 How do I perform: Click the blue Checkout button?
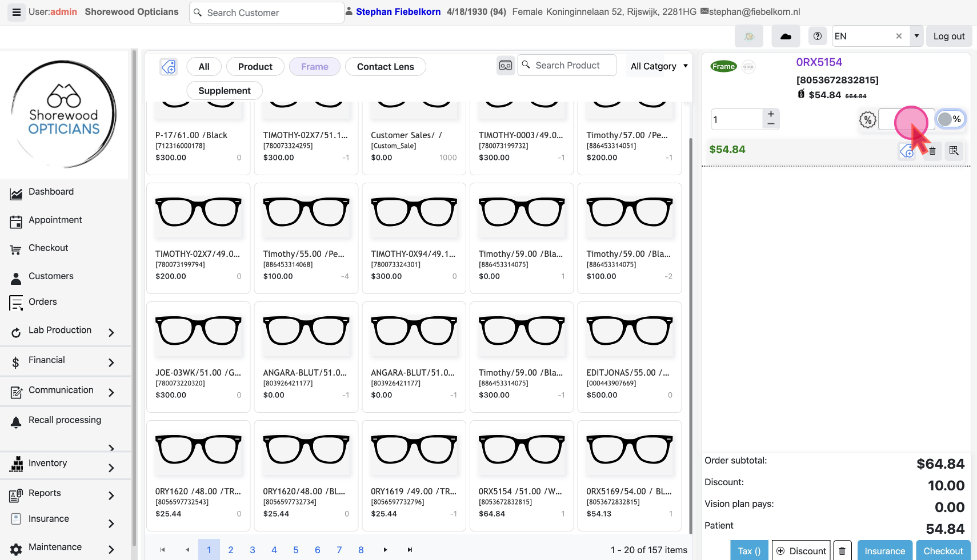(x=943, y=551)
